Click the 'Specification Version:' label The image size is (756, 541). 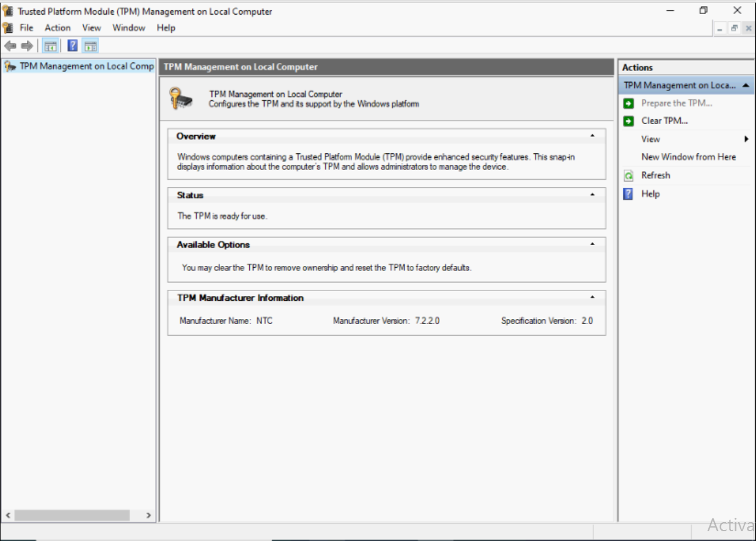[538, 321]
